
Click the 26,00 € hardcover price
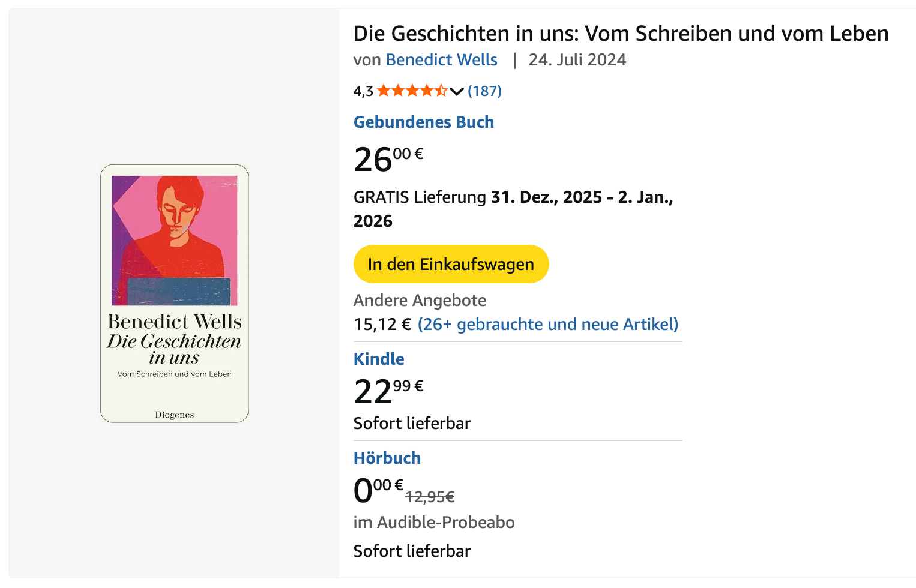(388, 160)
